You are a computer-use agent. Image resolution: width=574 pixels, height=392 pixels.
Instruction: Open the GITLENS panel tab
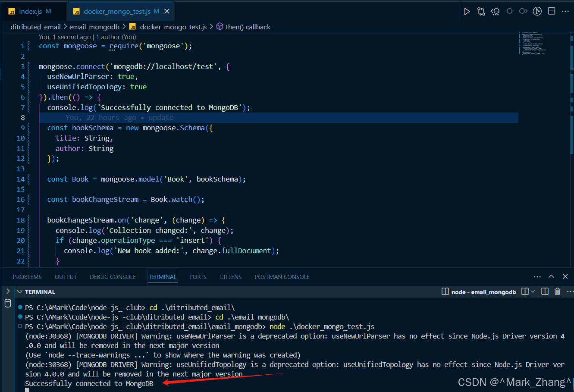[x=230, y=277]
